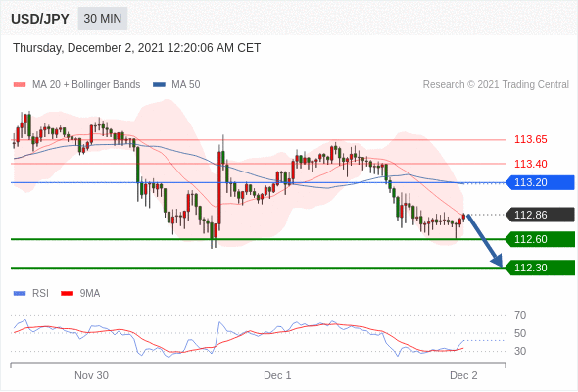Click the 113.65 resistance label
578x392 pixels.
(x=530, y=140)
